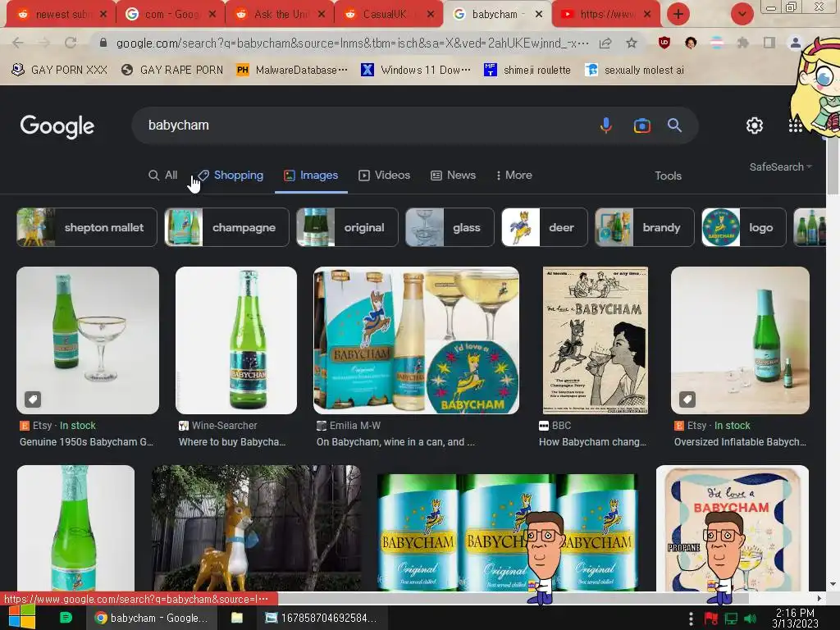Click the volume speaker tray icon
Screen dimensions: 840x630
pos(750,619)
